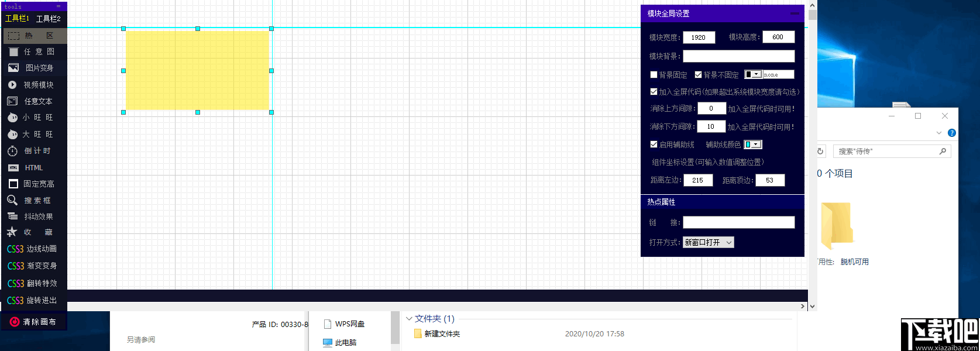Screen dimensions: 980x351
Task: Select the 视频模块 play icon
Action: tap(12, 85)
